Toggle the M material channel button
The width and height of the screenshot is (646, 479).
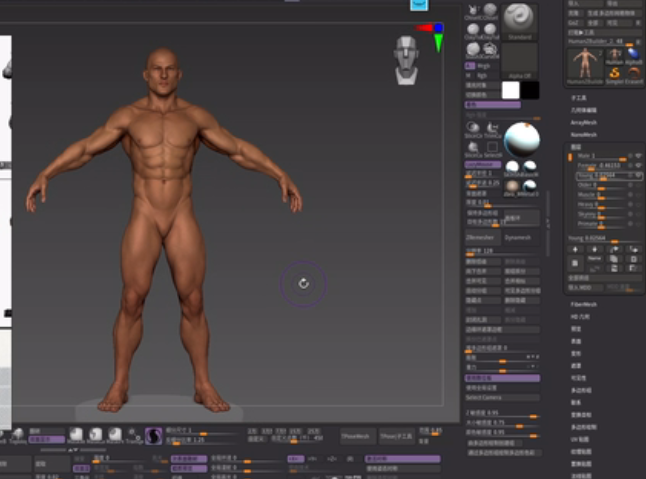point(469,75)
